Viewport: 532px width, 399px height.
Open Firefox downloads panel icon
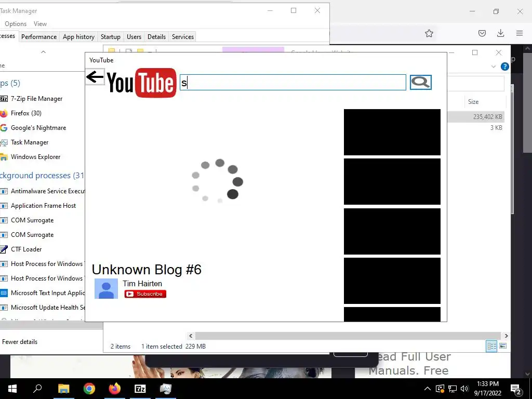pos(500,33)
